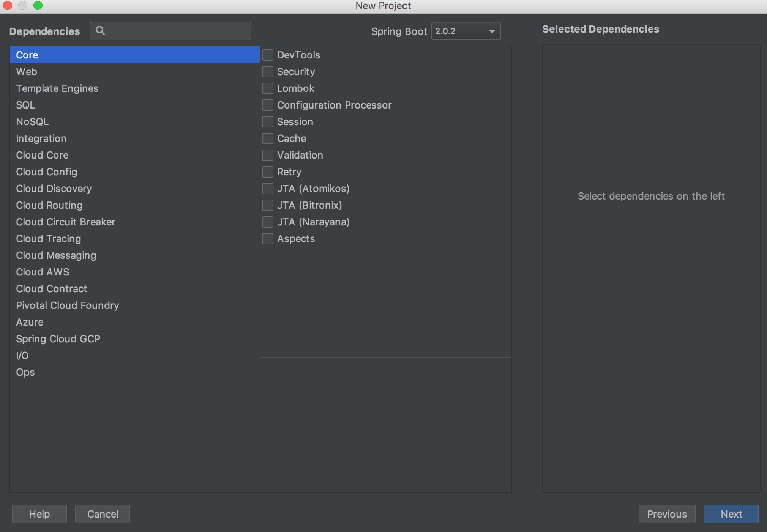Open Help for this dialog
Image resolution: width=767 pixels, height=532 pixels.
pyautogui.click(x=39, y=514)
